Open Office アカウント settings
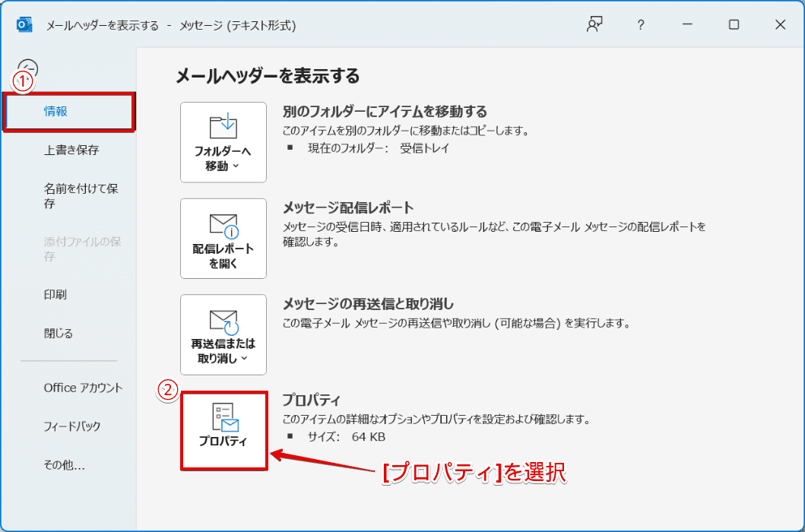The image size is (805, 532). 83,388
